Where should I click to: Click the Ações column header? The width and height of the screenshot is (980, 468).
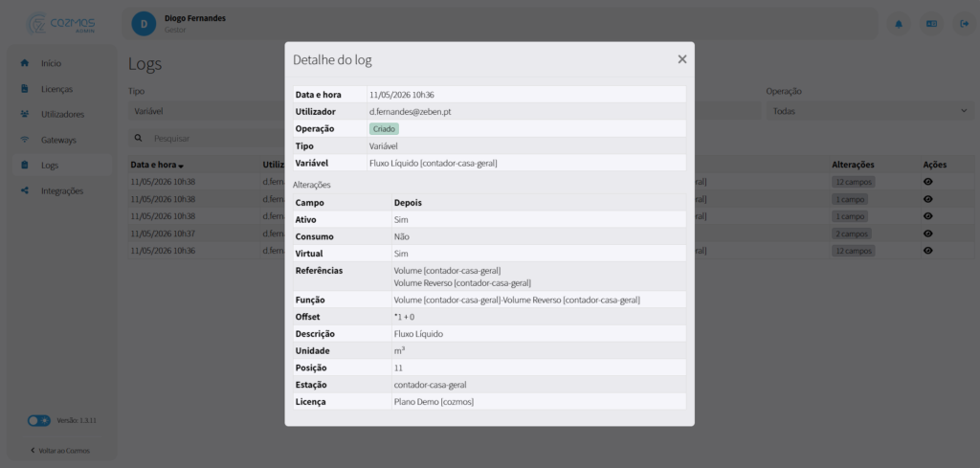click(x=935, y=165)
